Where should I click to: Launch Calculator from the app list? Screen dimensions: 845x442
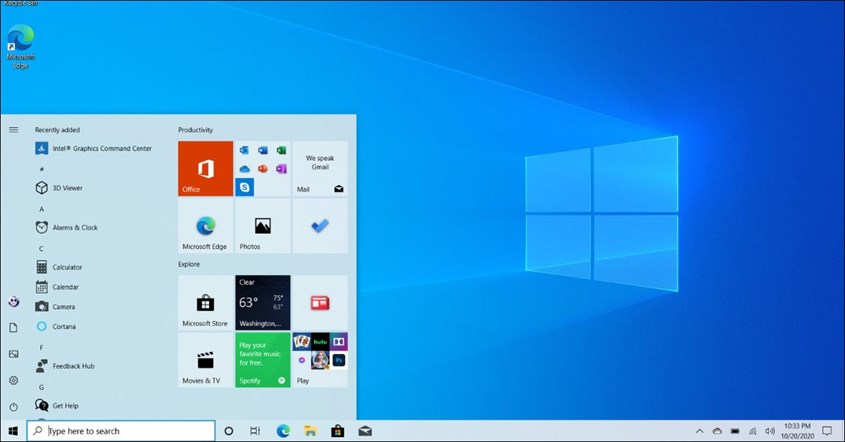(x=59, y=267)
